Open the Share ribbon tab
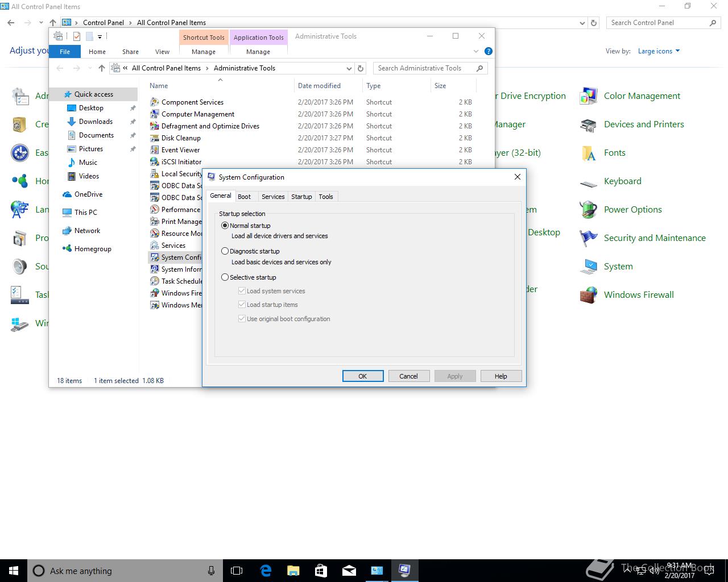Image resolution: width=728 pixels, height=582 pixels. coord(130,52)
